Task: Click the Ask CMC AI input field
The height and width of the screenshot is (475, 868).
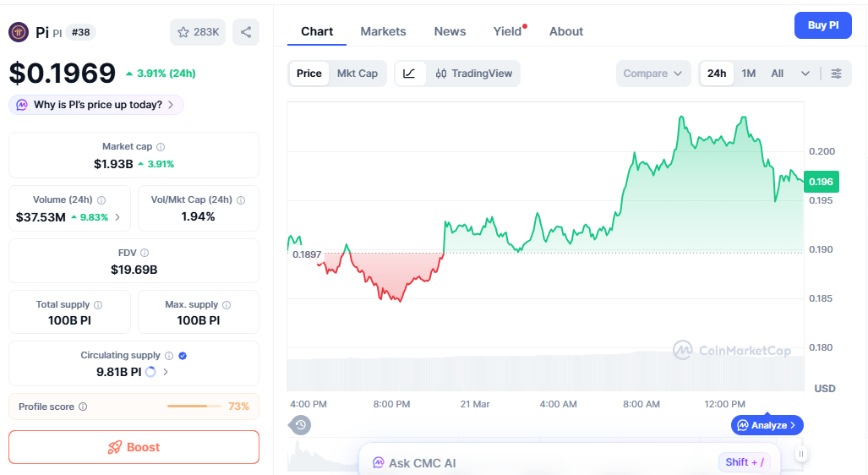Action: (570, 461)
